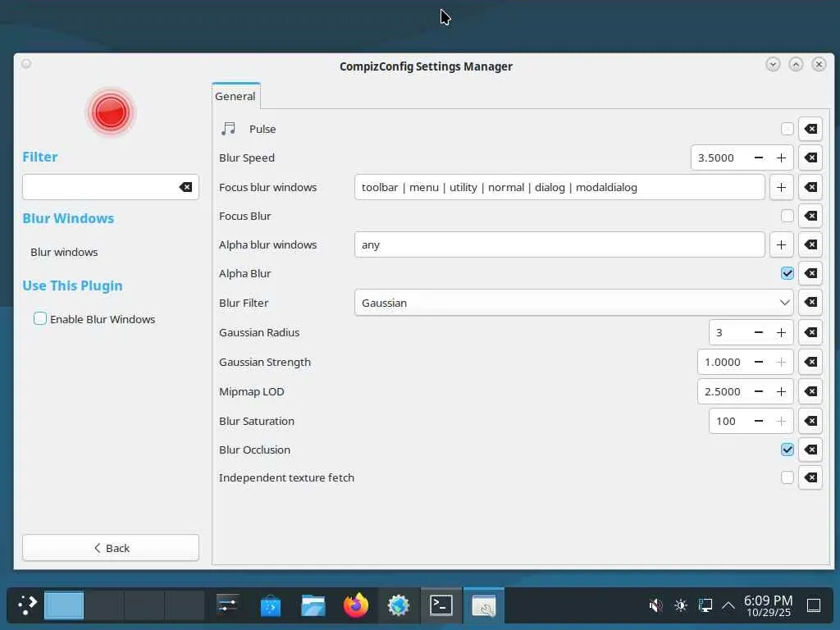This screenshot has height=630, width=840.
Task: Open the KDE application launcher
Action: coord(27,605)
